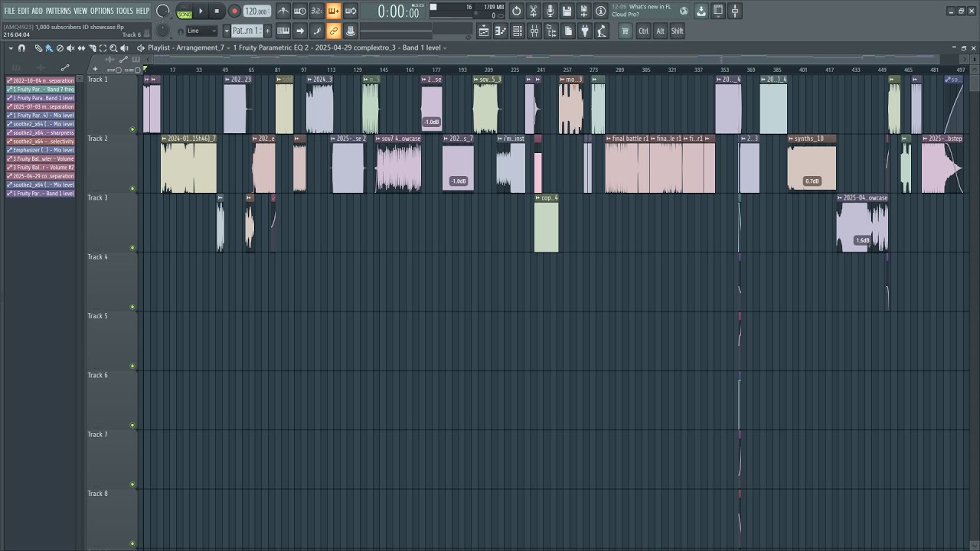Save project with floppy disk icon

pos(567,11)
